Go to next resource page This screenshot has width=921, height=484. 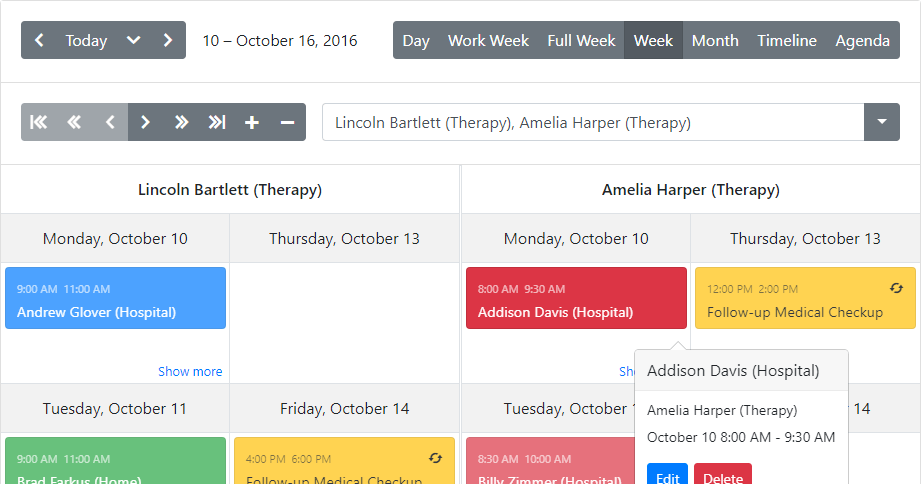tap(146, 122)
